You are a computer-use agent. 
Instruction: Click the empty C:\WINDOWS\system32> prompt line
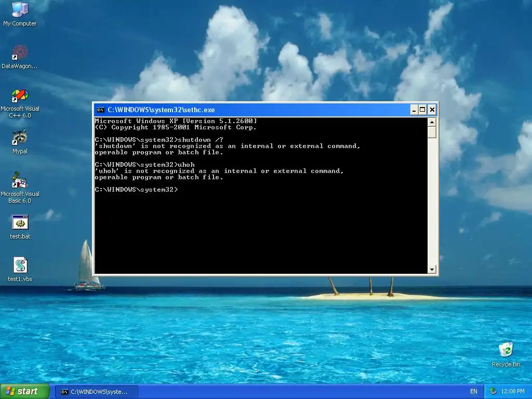coord(137,190)
